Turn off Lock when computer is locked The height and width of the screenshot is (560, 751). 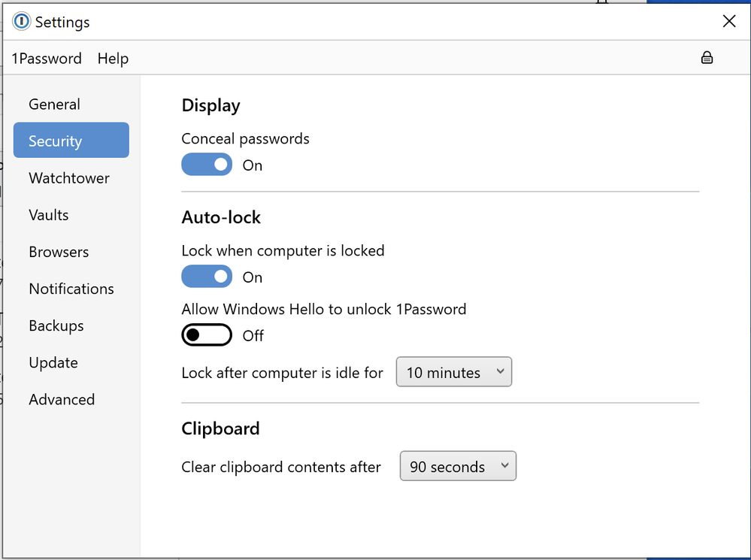(207, 277)
